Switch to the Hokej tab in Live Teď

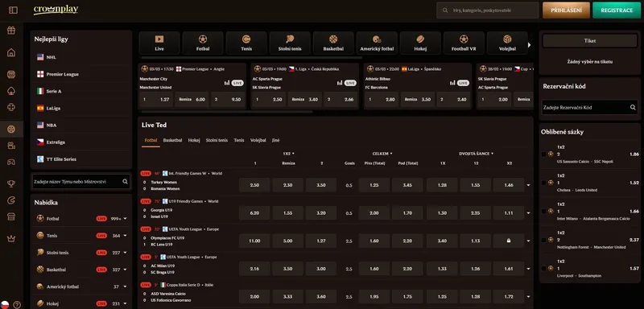[194, 140]
